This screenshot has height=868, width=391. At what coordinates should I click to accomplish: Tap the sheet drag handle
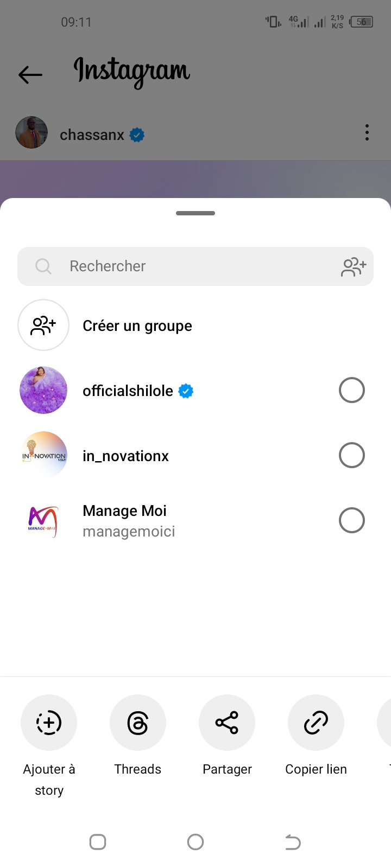tap(195, 213)
